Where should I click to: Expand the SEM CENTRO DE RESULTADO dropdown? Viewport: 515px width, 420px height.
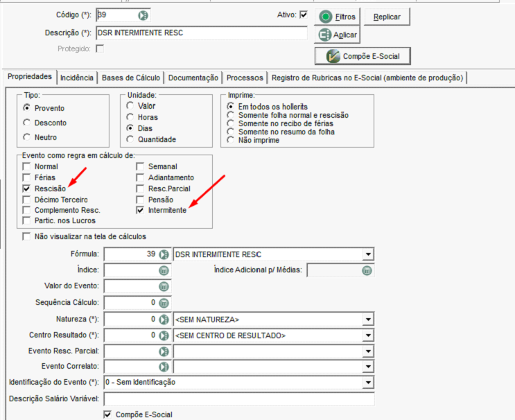368,335
